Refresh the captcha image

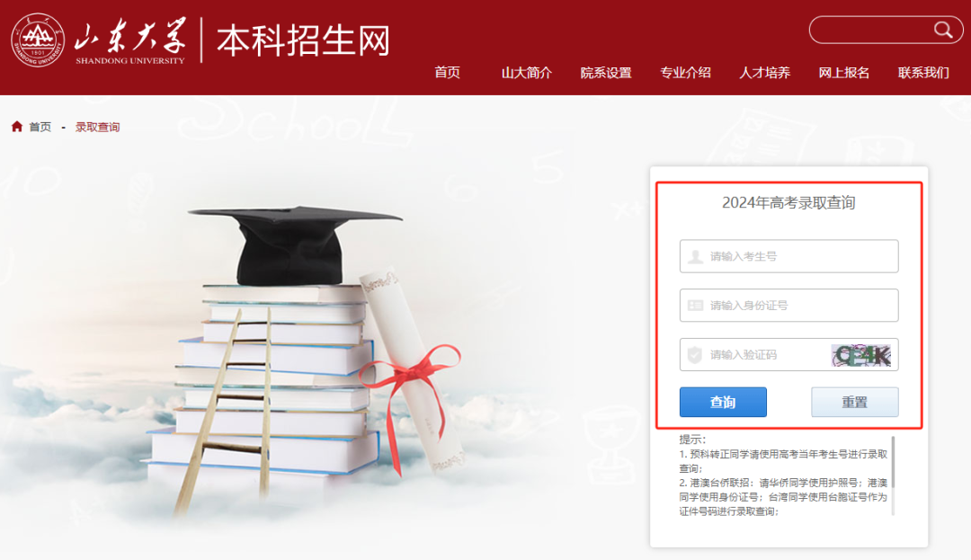tap(860, 355)
